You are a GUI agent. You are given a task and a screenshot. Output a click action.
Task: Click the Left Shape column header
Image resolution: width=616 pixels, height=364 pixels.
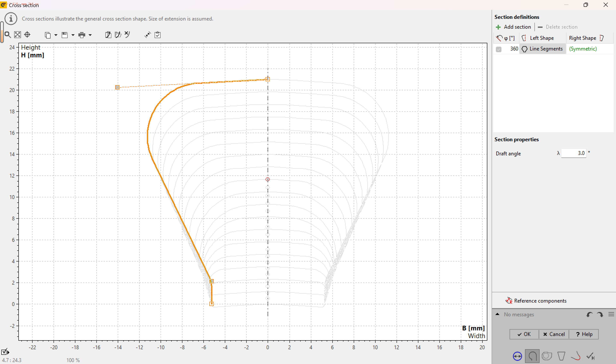[x=543, y=38]
